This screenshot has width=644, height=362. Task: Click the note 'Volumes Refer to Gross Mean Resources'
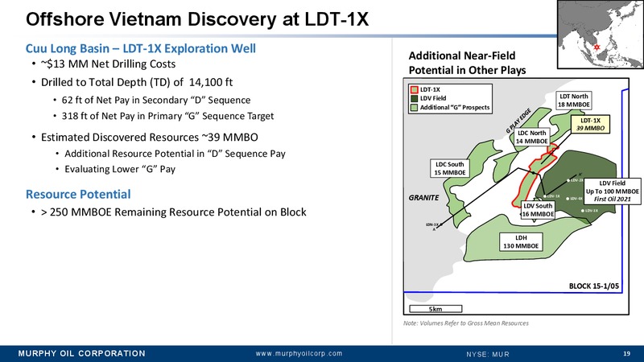pyautogui.click(x=466, y=323)
